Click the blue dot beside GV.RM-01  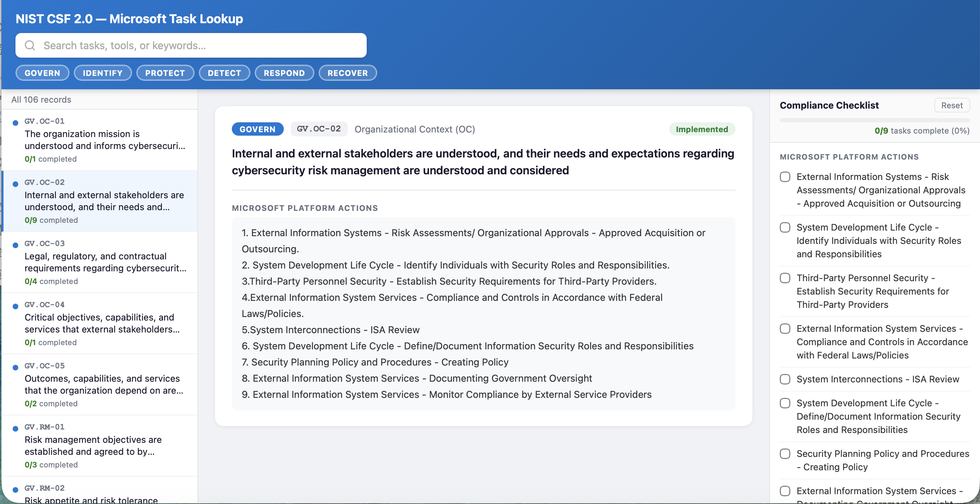tap(15, 429)
